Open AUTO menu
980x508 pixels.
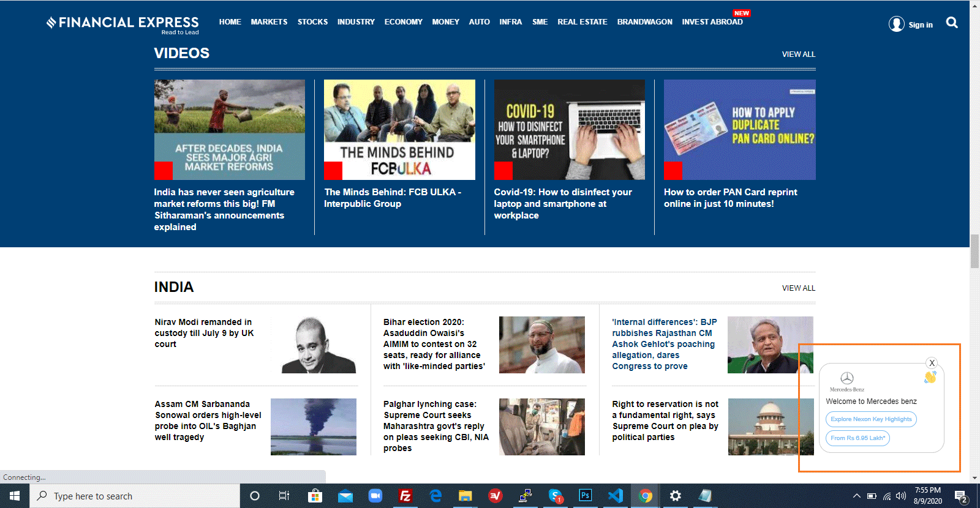479,22
